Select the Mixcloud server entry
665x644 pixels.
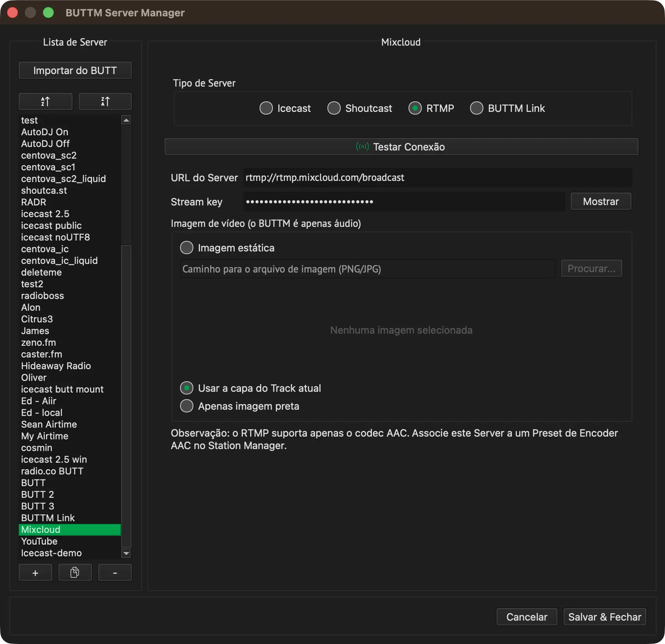(x=70, y=529)
